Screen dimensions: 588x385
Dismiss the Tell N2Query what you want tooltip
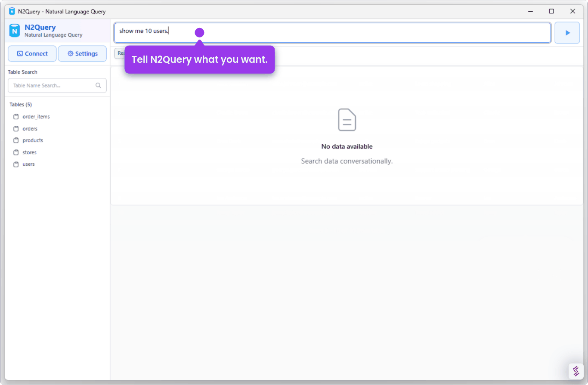click(x=199, y=59)
